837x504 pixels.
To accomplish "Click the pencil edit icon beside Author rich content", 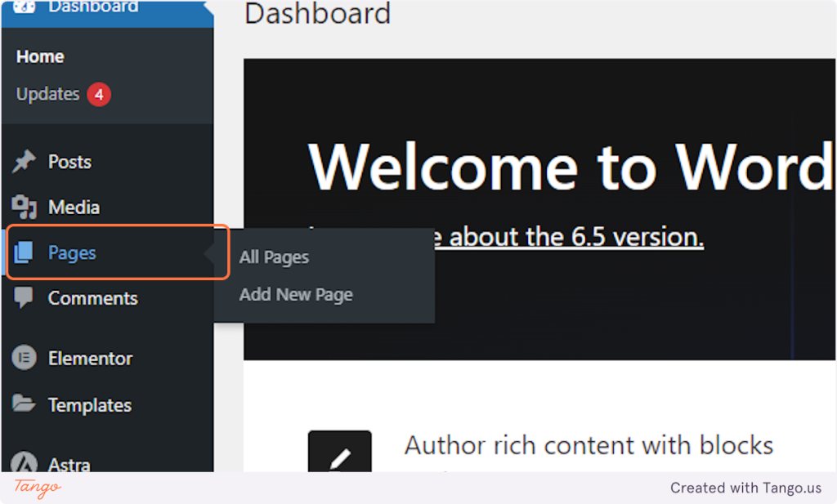I will click(339, 452).
